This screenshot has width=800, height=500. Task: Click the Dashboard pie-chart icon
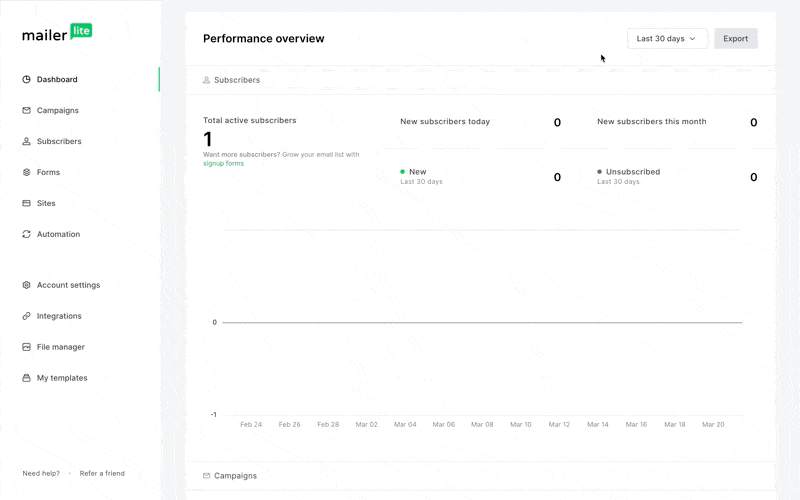coord(27,80)
